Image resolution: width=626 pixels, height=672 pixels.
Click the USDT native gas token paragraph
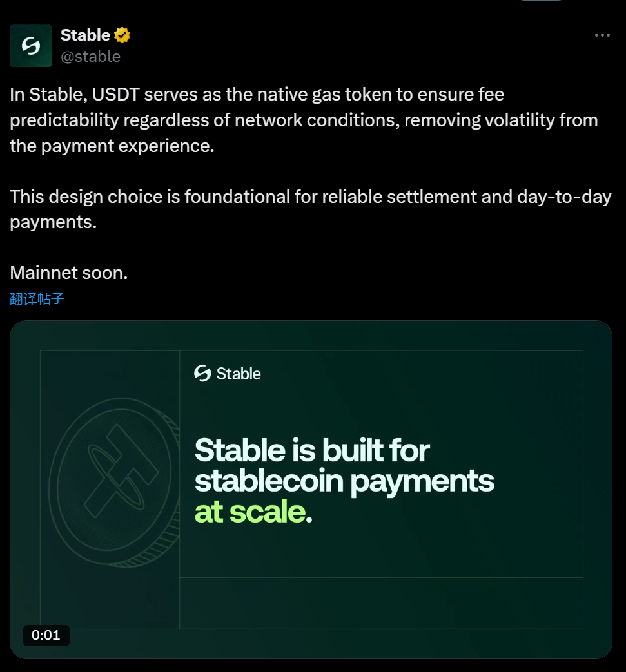(x=257, y=95)
